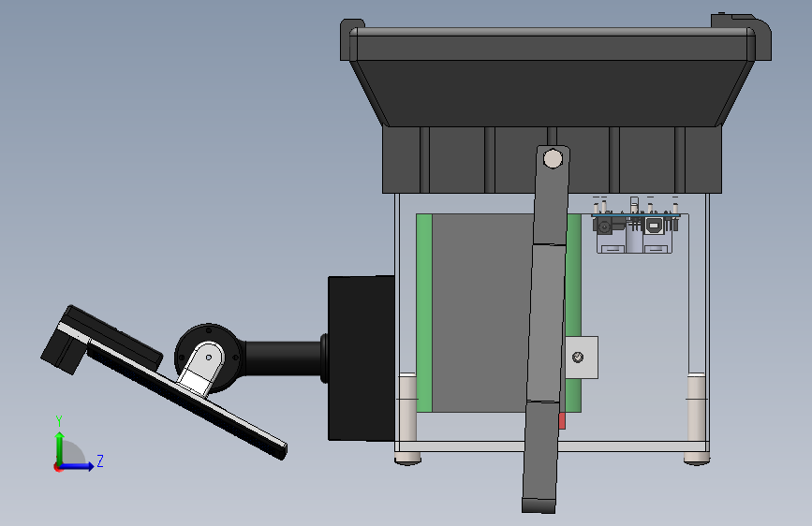Select the long gray lever arm

[x=546, y=331]
